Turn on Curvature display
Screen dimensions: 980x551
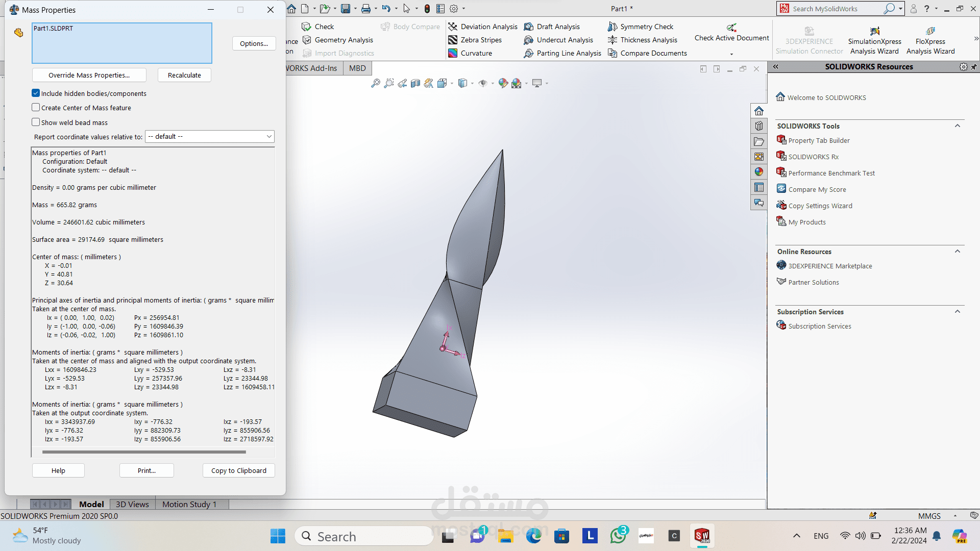[x=470, y=53]
